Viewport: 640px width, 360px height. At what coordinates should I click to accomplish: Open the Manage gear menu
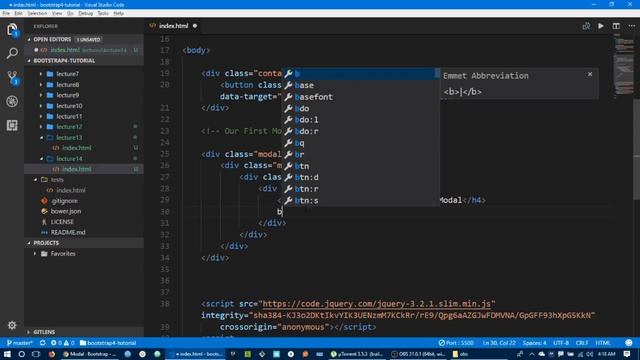click(x=12, y=325)
